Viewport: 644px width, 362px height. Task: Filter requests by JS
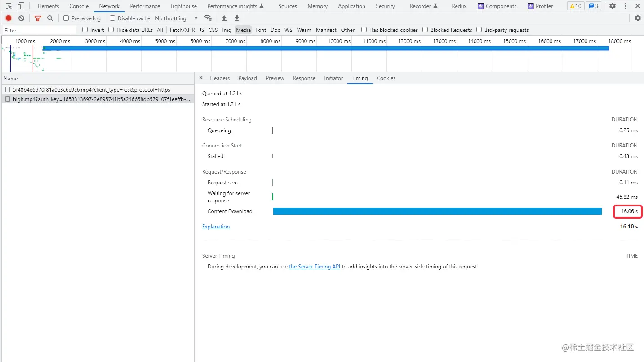(202, 30)
